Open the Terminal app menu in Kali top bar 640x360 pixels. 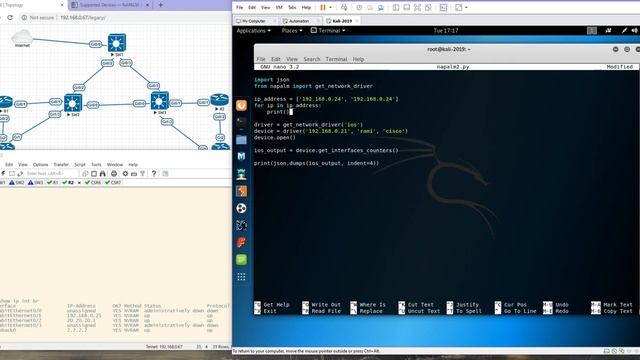pyautogui.click(x=328, y=31)
